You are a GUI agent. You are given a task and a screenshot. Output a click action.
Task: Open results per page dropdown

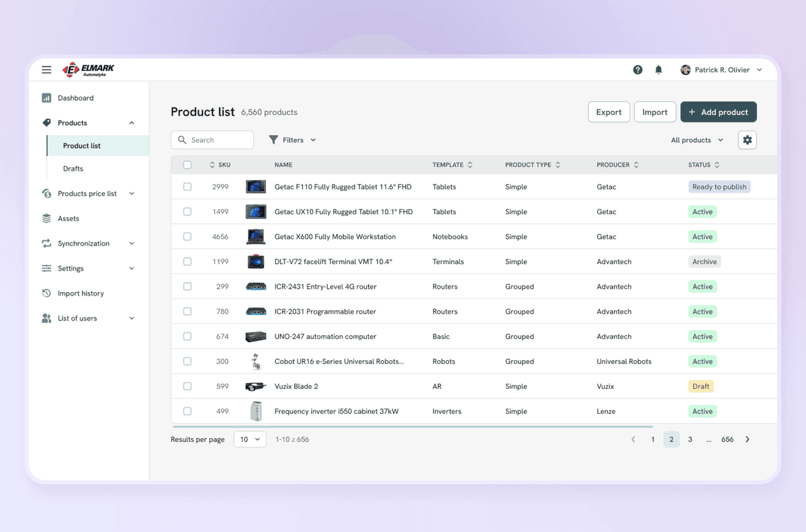(x=250, y=439)
